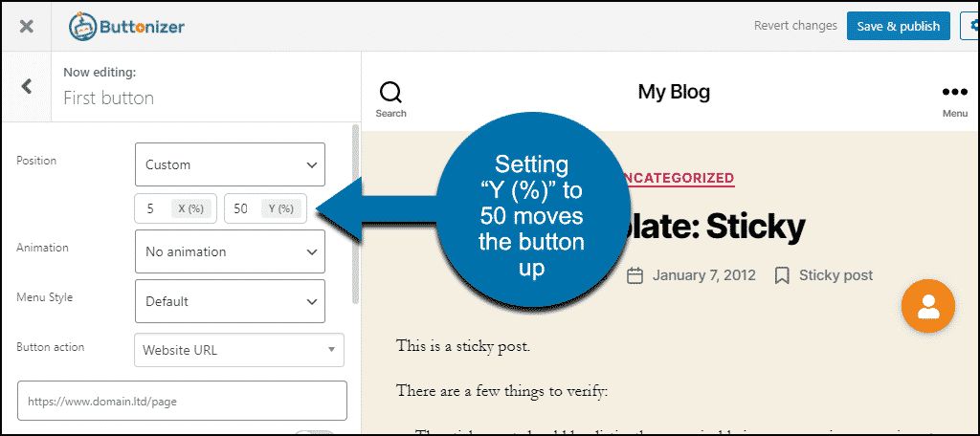
Task: Click the website URL text field
Action: 182,402
